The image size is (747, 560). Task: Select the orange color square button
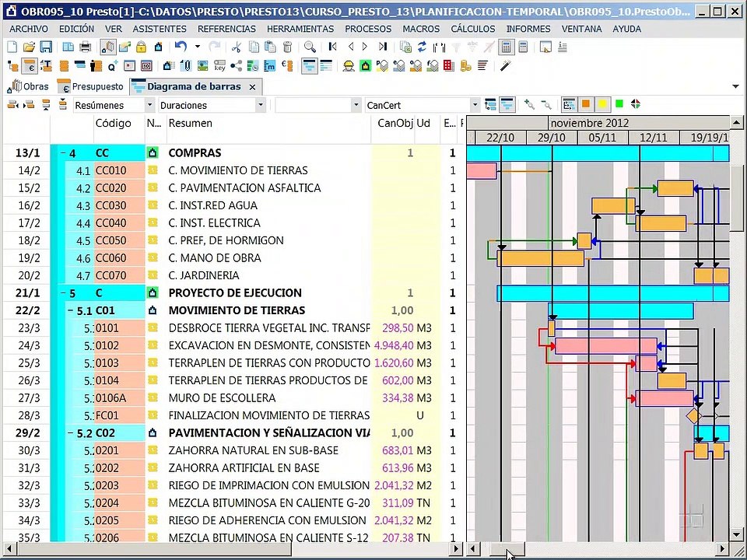586,103
